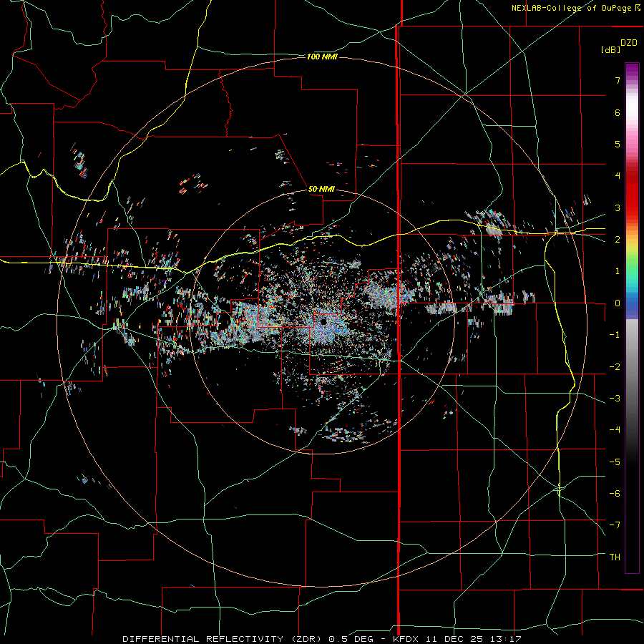Click the '-4' value on the color scale
The image size is (644, 644).
[x=615, y=430]
